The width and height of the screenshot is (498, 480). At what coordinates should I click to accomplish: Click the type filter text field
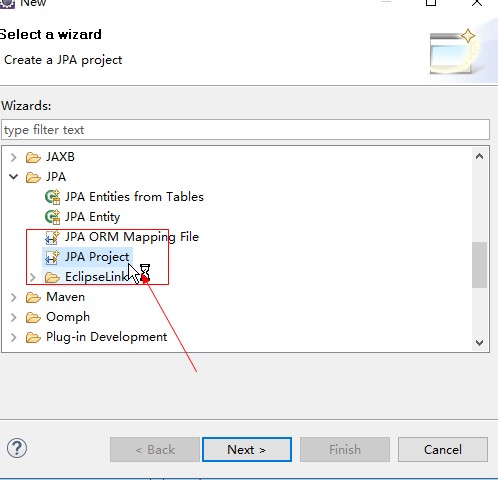pos(245,130)
